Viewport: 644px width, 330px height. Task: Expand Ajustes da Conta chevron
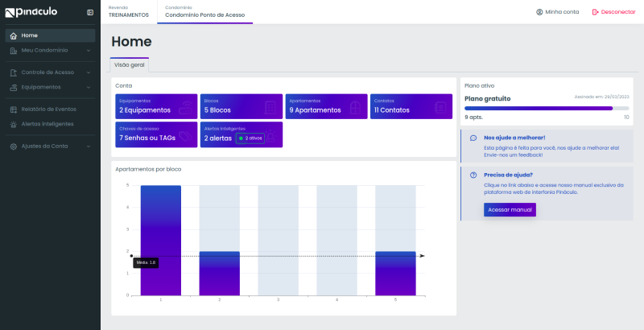pyautogui.click(x=89, y=146)
